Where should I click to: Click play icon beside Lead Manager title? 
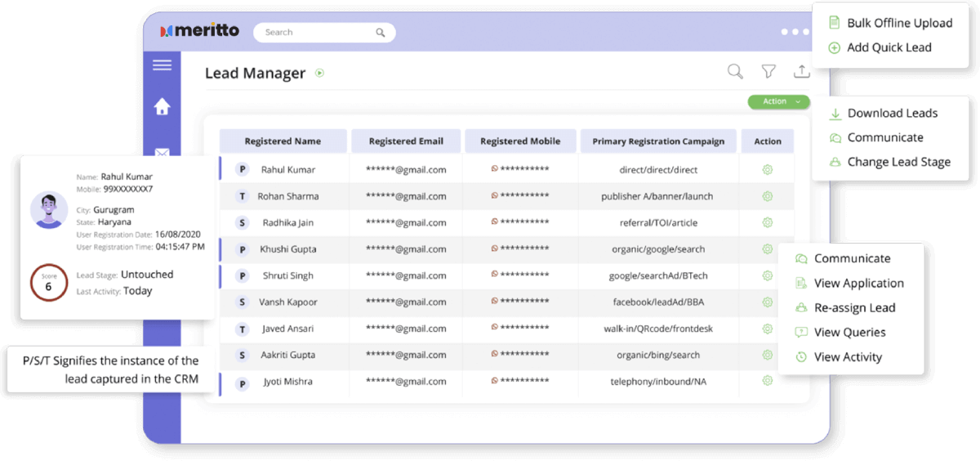coord(320,73)
